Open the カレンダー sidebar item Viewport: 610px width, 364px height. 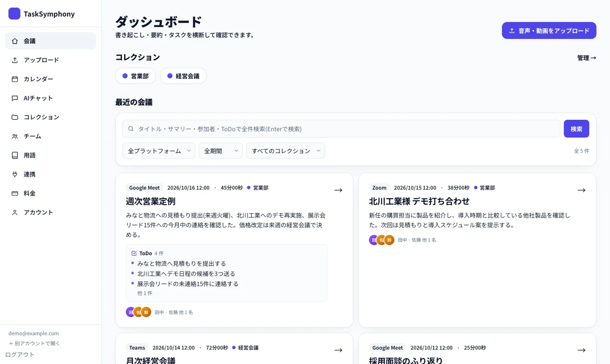click(51, 79)
